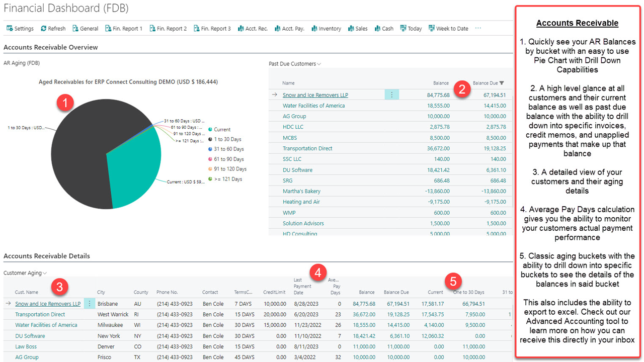Sort by Last Payment Date column header
This screenshot has width=644, height=362.
[302, 286]
